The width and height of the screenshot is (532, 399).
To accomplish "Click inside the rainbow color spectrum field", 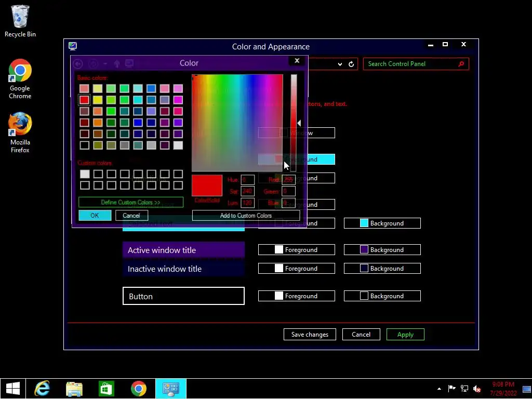I will 237,123.
